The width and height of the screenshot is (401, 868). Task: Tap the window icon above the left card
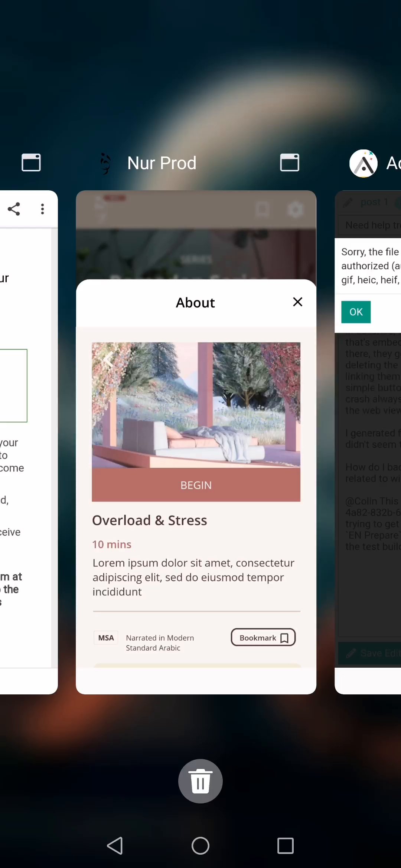tap(31, 162)
